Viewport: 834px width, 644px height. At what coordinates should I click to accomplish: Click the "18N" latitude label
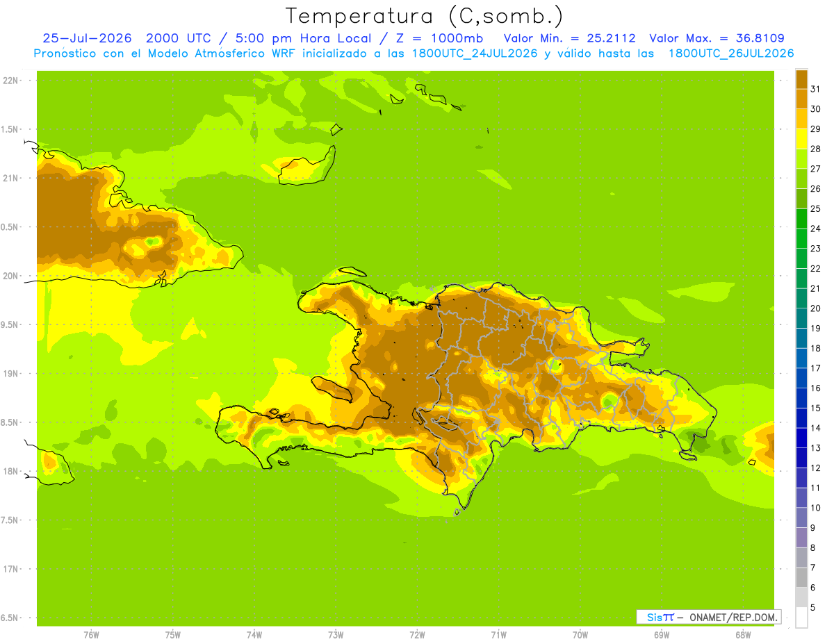click(11, 471)
